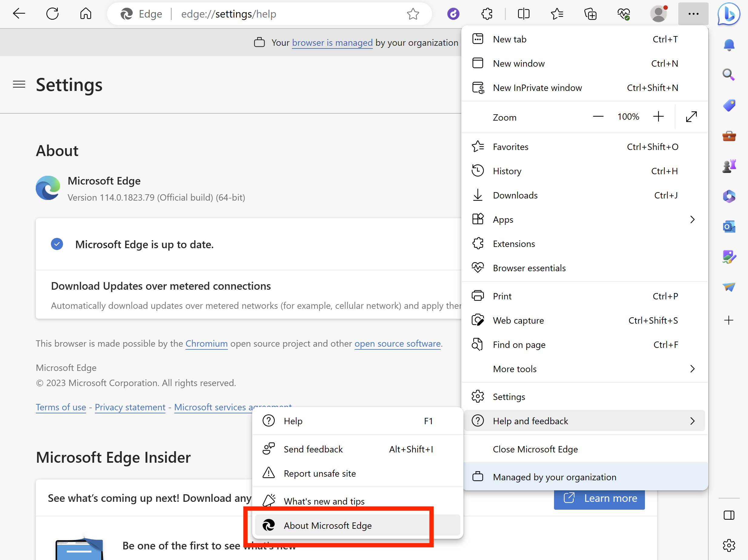Open the 'browser is managed' link
Screen dimensions: 748x560
point(332,43)
